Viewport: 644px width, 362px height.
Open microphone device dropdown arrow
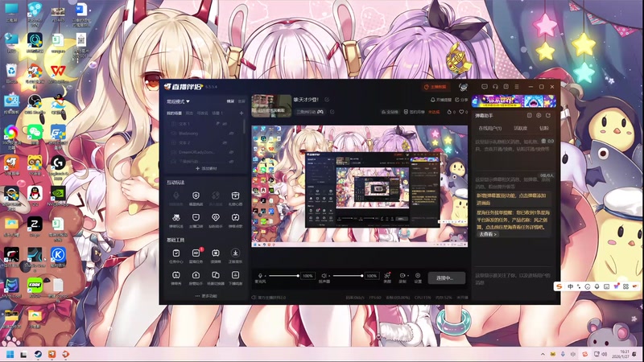click(x=266, y=276)
